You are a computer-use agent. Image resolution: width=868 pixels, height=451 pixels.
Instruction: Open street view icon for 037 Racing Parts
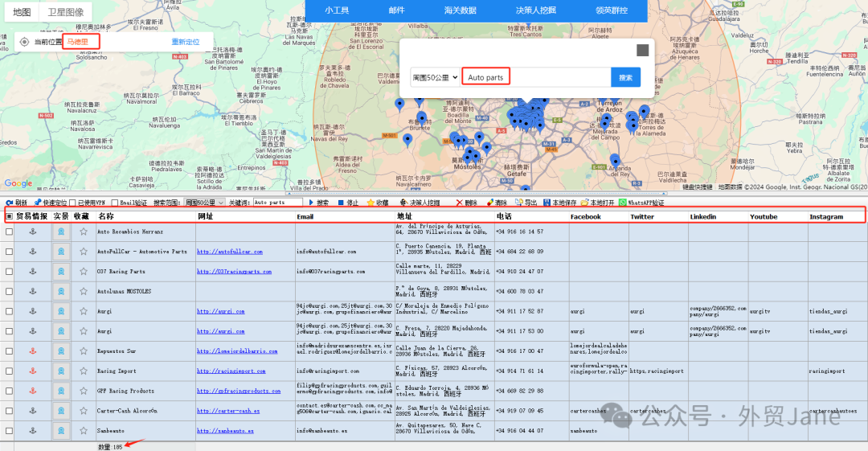(61, 272)
